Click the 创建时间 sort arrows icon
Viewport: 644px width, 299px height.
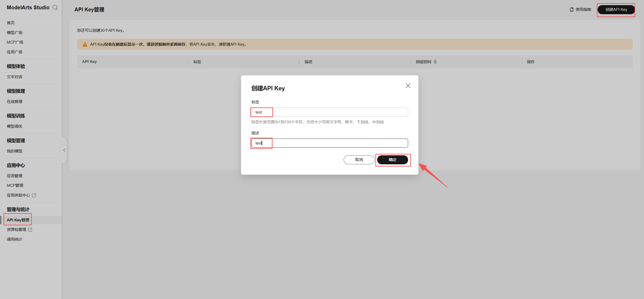[435, 62]
